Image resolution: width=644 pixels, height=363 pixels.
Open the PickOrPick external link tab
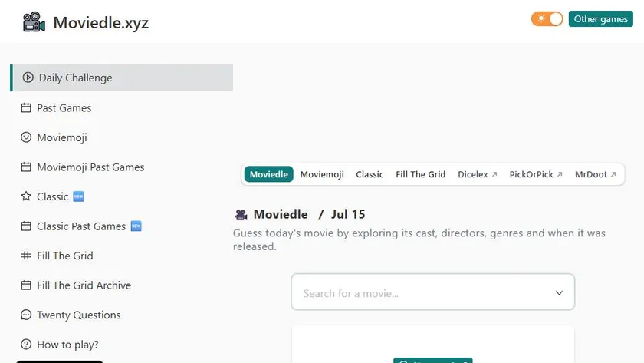click(x=536, y=174)
